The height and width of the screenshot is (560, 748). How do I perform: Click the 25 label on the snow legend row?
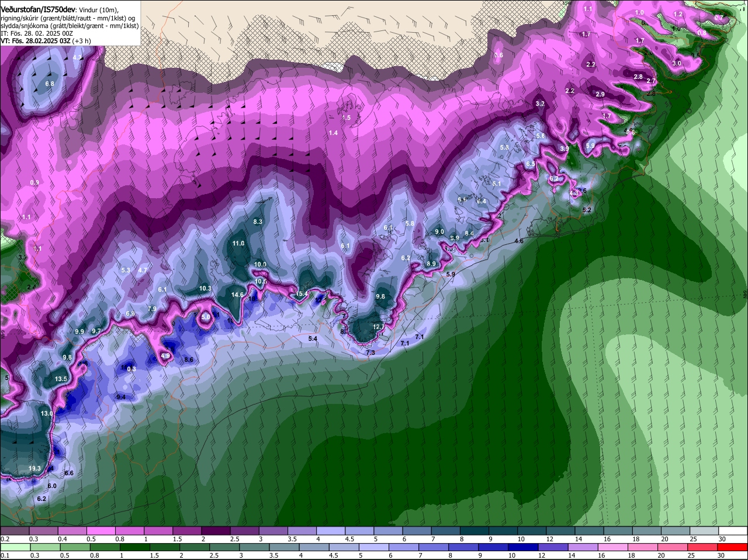694,539
